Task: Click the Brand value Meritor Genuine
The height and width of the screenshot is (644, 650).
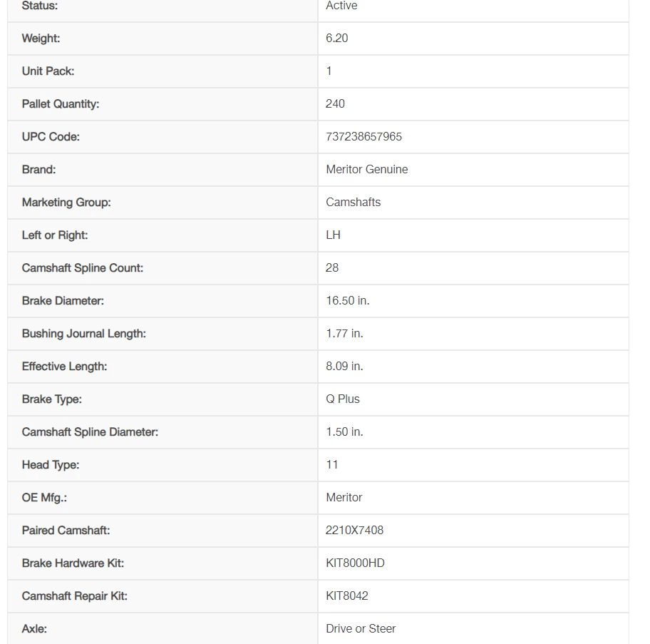Action: click(x=367, y=170)
